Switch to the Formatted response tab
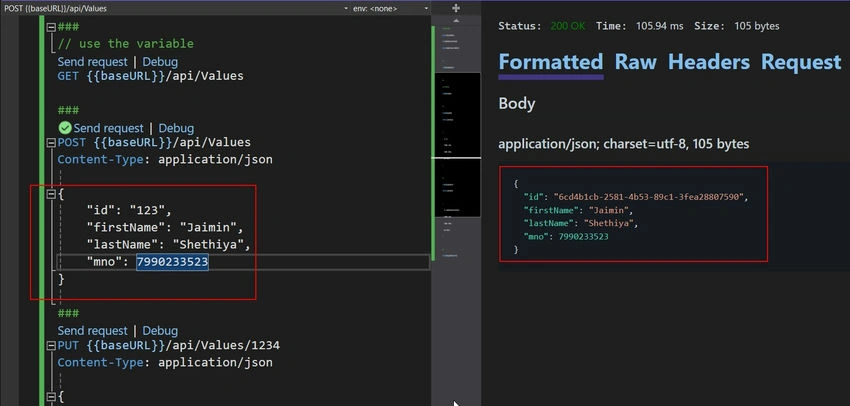The width and height of the screenshot is (850, 406). pos(551,62)
